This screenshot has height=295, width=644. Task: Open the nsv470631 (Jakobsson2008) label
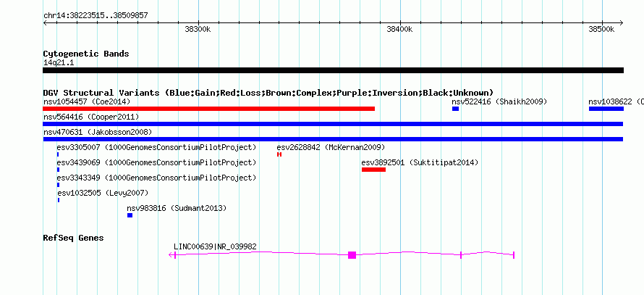click(98, 132)
